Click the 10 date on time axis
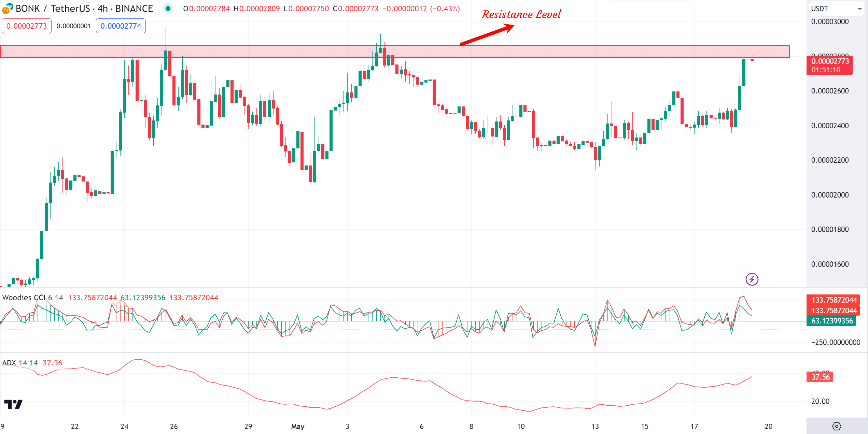The width and height of the screenshot is (868, 434). (x=521, y=426)
